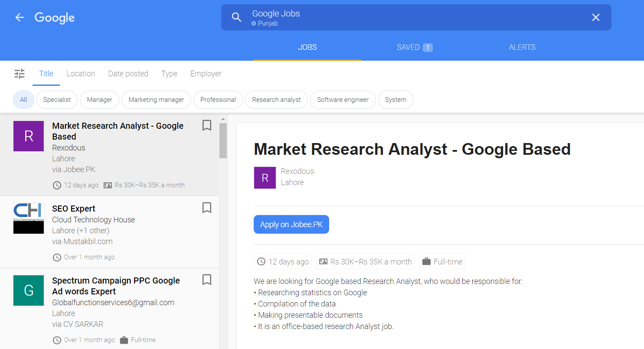This screenshot has width=644, height=349.
Task: Switch to the Saved tab
Action: [x=414, y=47]
